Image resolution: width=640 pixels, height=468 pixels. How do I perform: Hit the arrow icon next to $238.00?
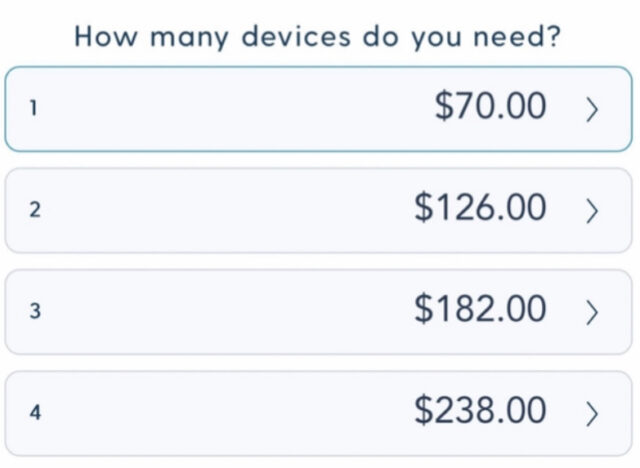point(592,414)
